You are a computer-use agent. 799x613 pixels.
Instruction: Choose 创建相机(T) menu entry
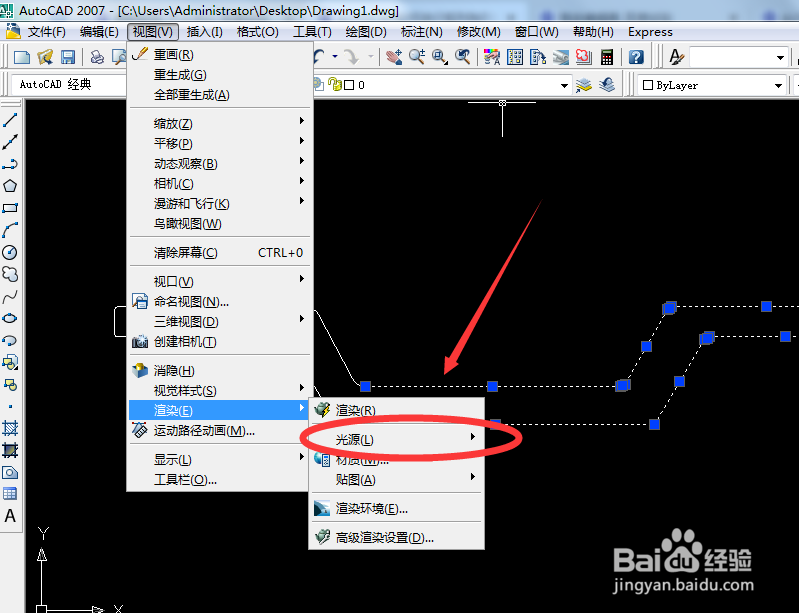(220, 341)
